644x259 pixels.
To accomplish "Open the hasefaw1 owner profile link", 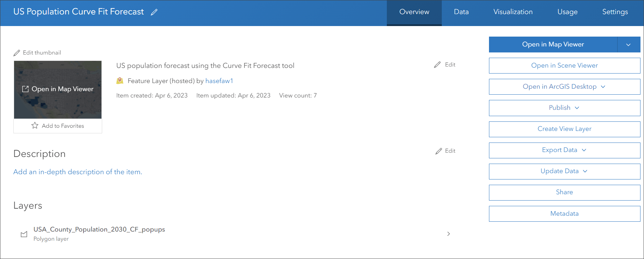I will click(219, 81).
